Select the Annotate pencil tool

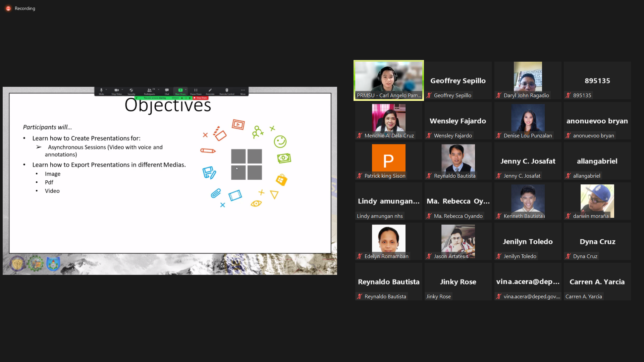[210, 90]
